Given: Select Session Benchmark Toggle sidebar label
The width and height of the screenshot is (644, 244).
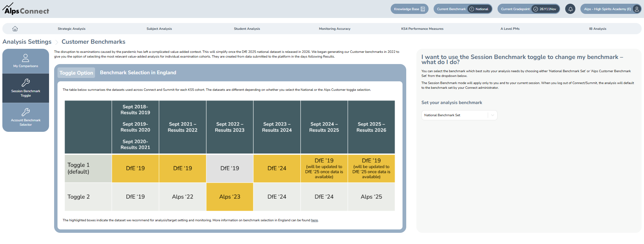Looking at the screenshot, I should [26, 93].
